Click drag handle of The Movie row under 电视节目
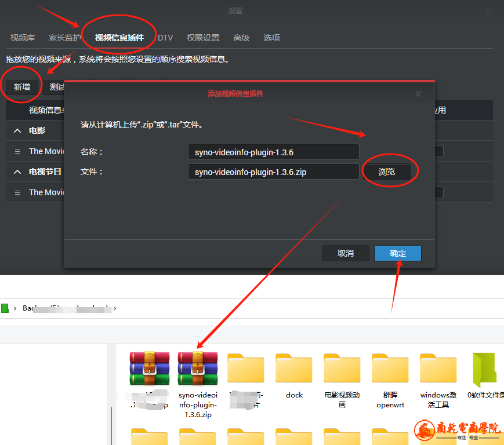 pos(17,192)
